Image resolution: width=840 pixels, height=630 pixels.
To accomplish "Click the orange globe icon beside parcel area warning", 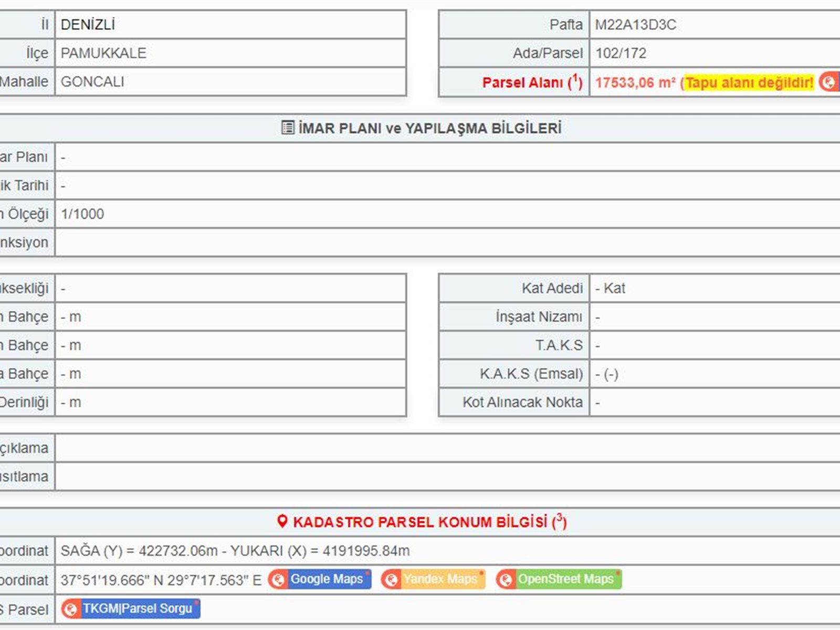I will pyautogui.click(x=828, y=82).
